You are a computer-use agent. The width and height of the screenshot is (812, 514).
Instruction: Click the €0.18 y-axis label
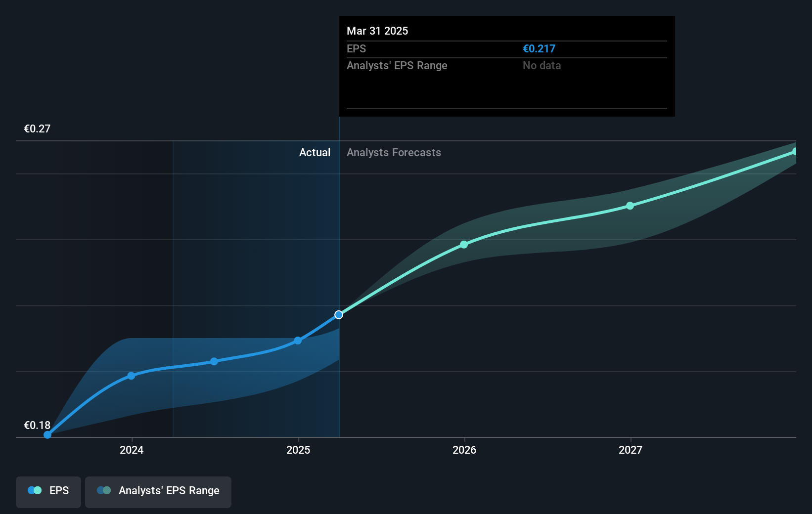(37, 425)
